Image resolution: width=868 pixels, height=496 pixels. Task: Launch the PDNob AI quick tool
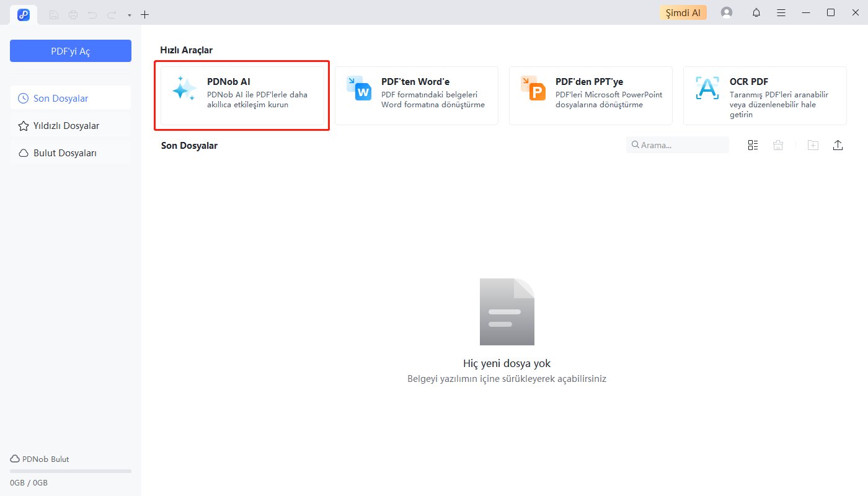[x=242, y=95]
